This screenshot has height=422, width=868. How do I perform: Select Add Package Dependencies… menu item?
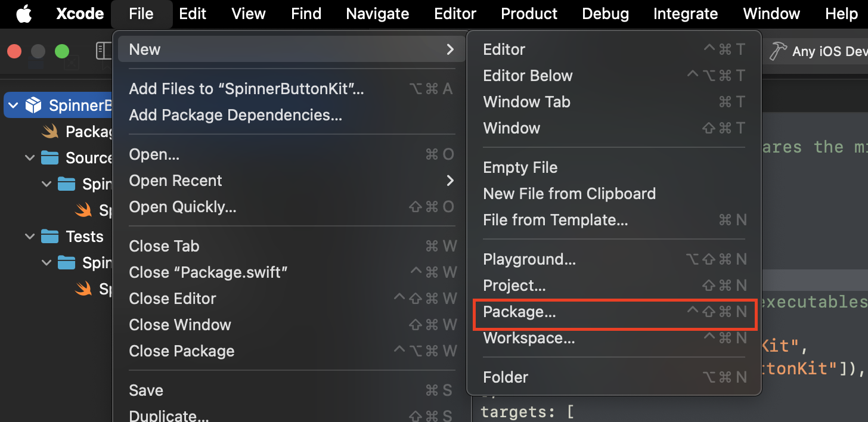tap(292, 115)
